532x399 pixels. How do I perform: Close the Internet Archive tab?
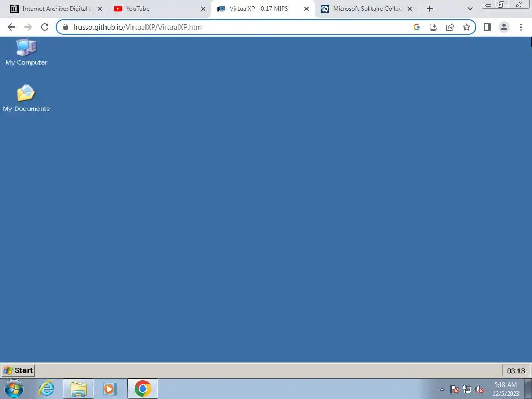tap(100, 9)
